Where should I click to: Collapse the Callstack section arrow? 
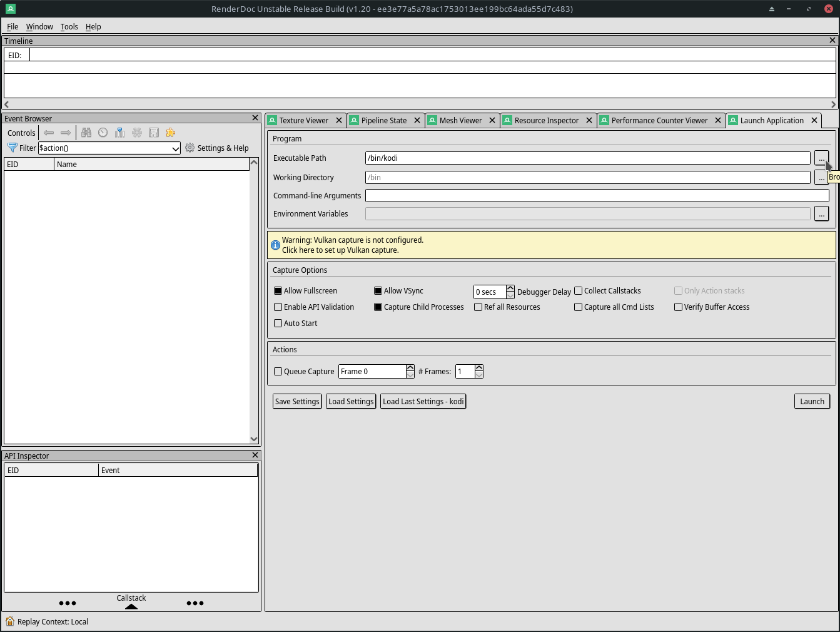point(131,606)
